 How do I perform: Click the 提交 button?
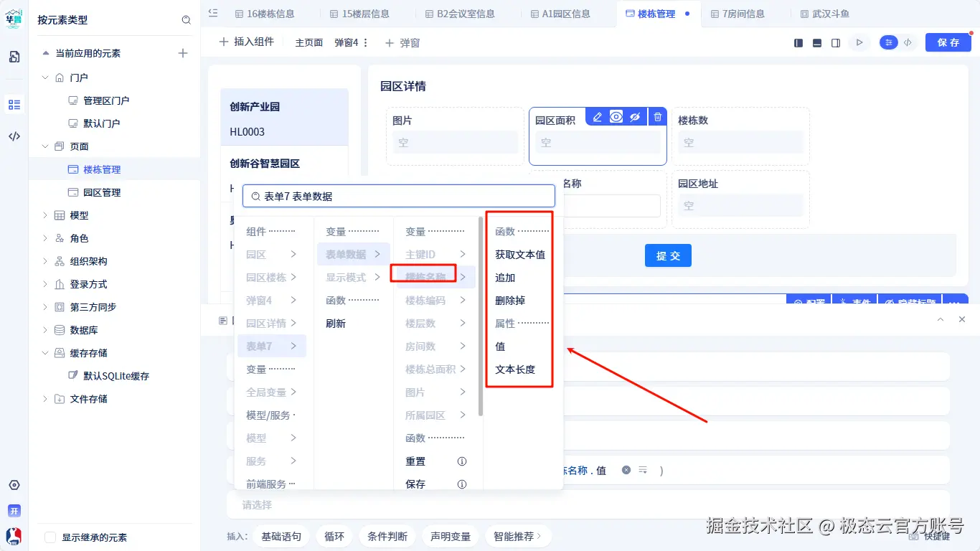coord(668,255)
